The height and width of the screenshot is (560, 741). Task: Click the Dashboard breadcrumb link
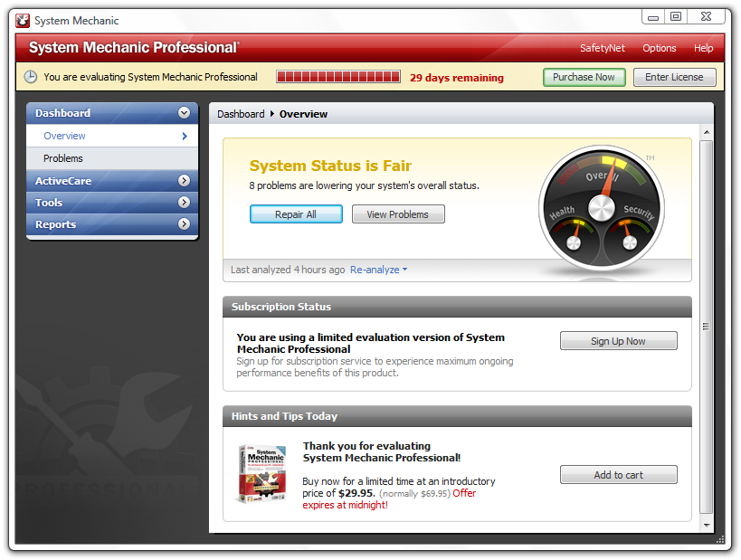pos(241,114)
